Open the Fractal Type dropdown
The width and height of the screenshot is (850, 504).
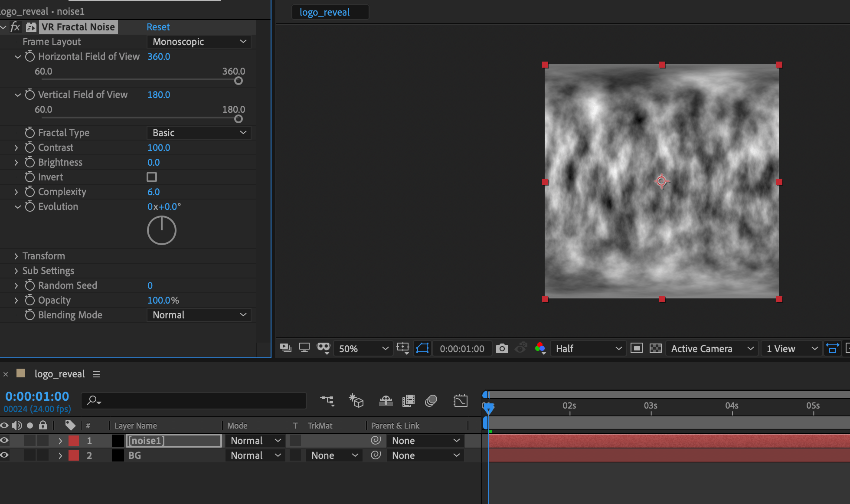pos(199,132)
